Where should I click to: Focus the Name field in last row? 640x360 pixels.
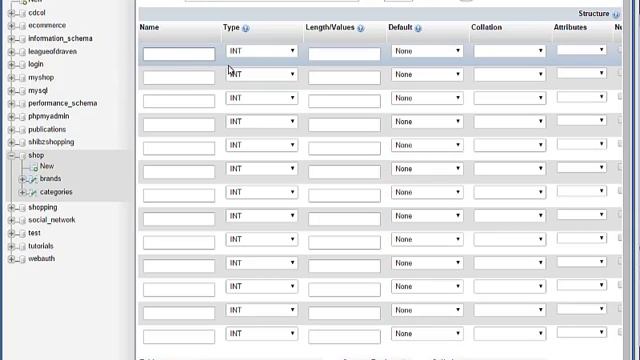click(x=179, y=336)
